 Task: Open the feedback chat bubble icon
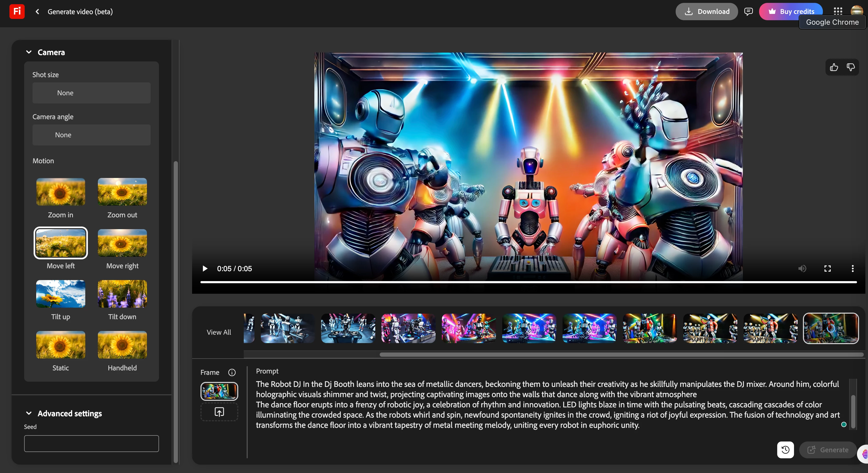click(748, 12)
